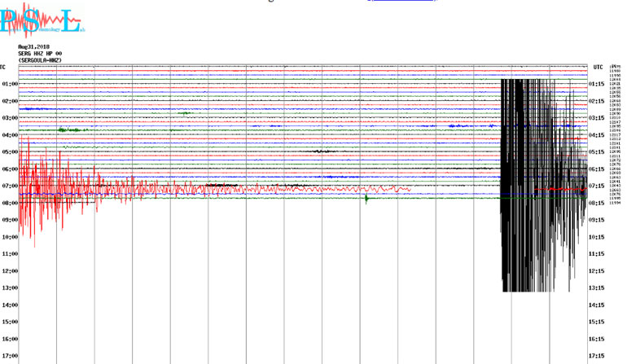Click the UTC header on the right side
Screen dimensions: 627x364
tap(598, 67)
